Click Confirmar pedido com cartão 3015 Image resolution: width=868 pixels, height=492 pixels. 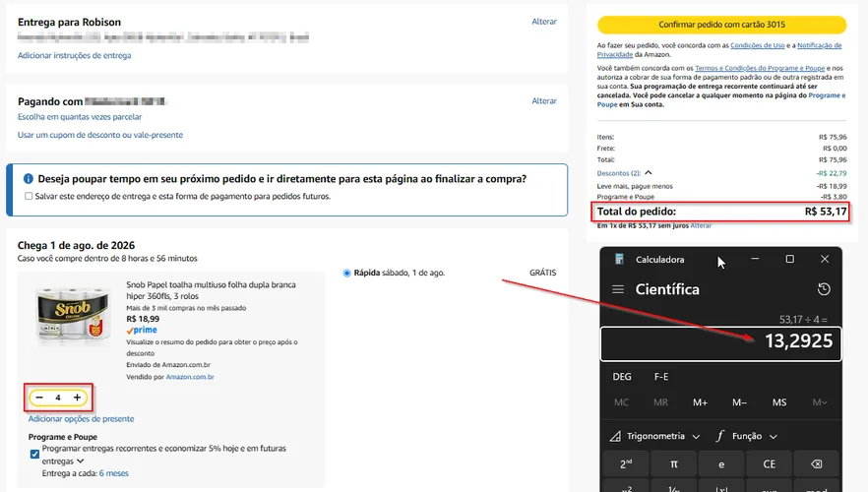(x=721, y=25)
